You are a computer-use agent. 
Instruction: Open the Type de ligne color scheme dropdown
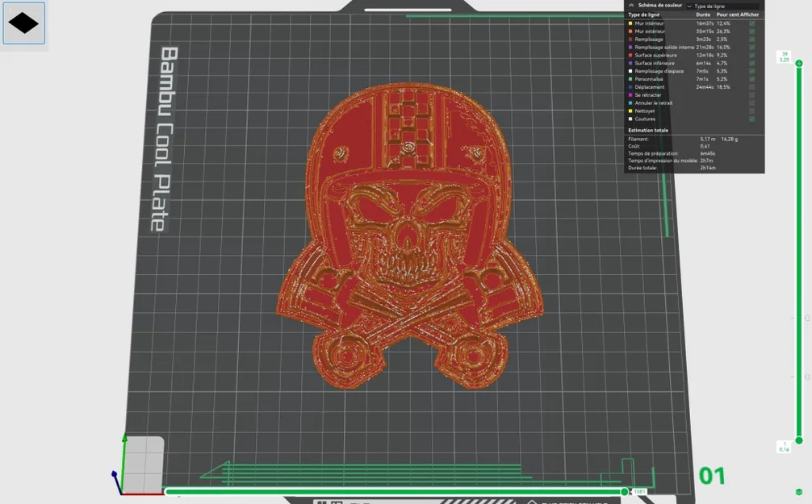pos(723,6)
